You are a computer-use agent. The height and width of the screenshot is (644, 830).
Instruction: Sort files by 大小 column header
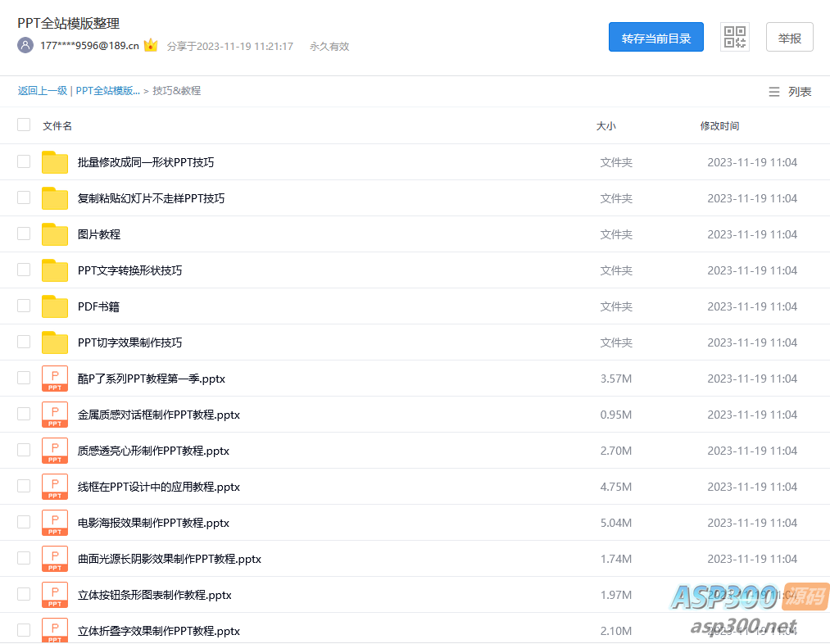tap(605, 126)
